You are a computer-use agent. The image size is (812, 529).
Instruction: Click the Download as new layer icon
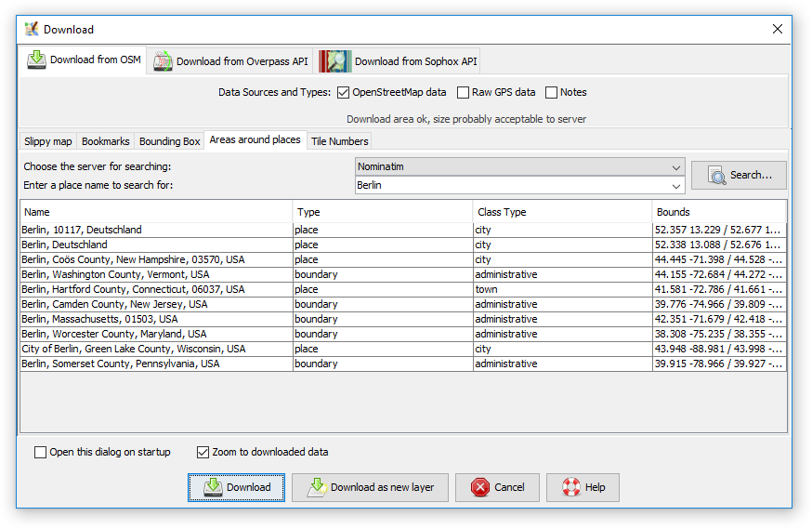(x=317, y=487)
